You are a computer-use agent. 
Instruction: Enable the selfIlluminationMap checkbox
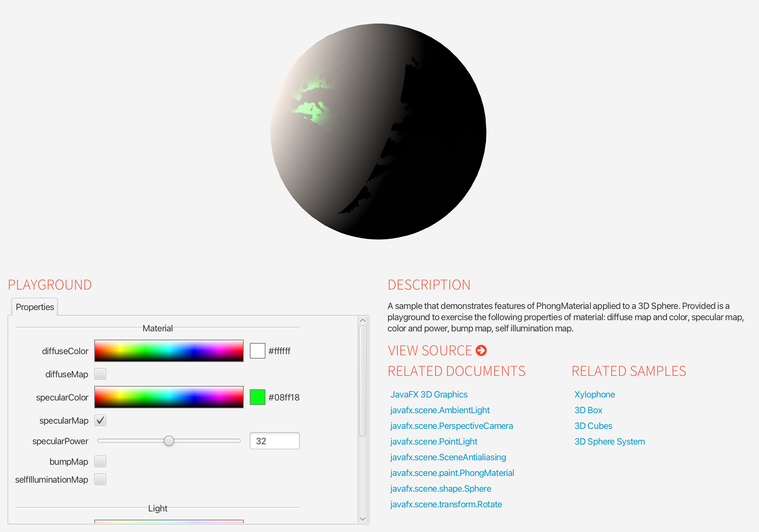tap(100, 479)
